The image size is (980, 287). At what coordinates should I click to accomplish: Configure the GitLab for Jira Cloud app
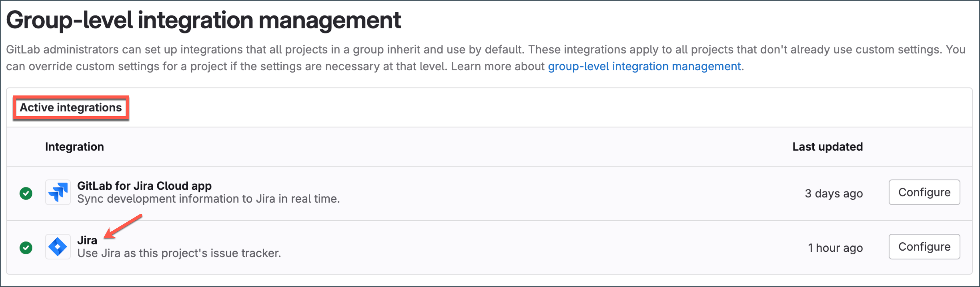(924, 192)
